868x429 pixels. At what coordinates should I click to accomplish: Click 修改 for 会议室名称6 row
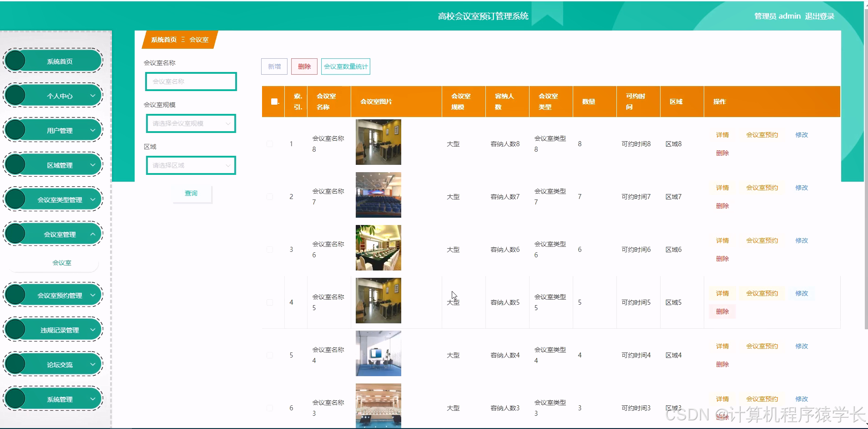tap(802, 240)
